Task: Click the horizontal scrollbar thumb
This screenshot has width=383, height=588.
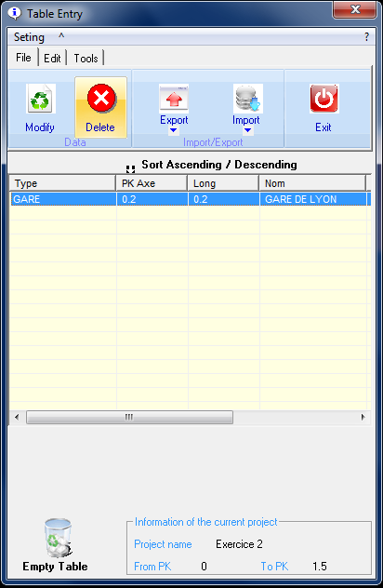Action: click(129, 417)
